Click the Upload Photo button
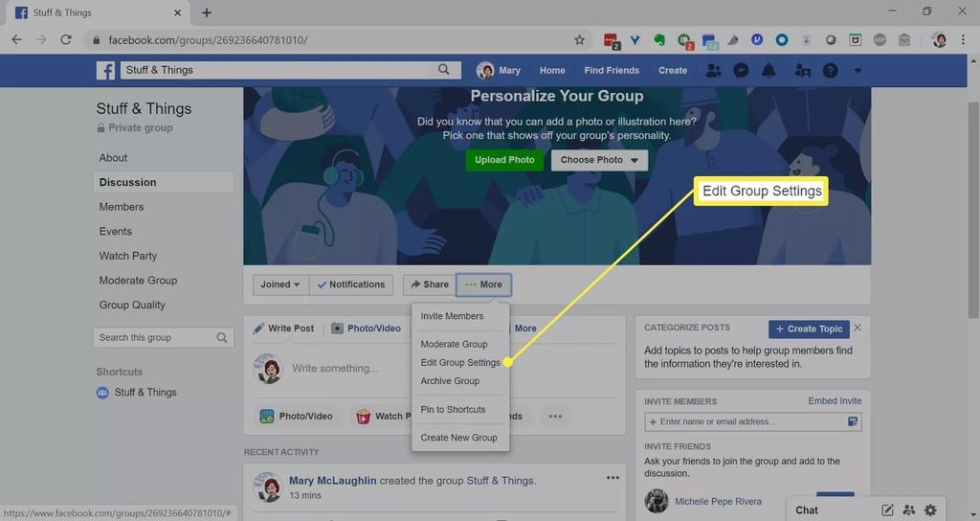 coord(504,160)
